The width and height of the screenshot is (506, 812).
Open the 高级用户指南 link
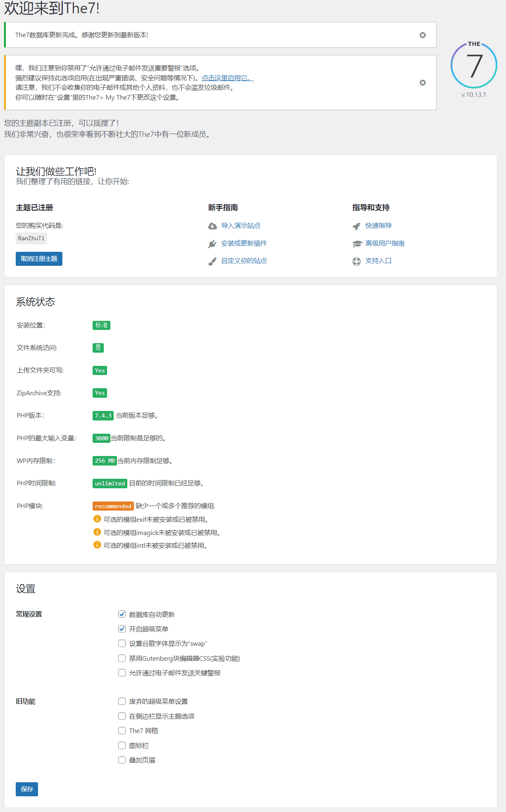(385, 244)
